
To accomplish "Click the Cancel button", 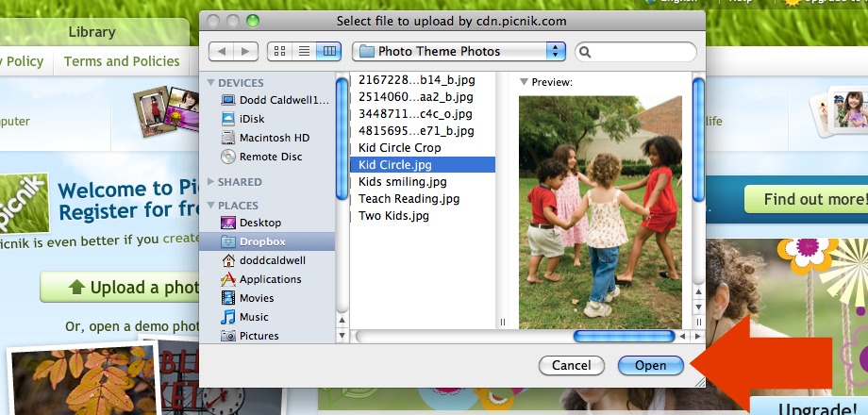I will (572, 365).
